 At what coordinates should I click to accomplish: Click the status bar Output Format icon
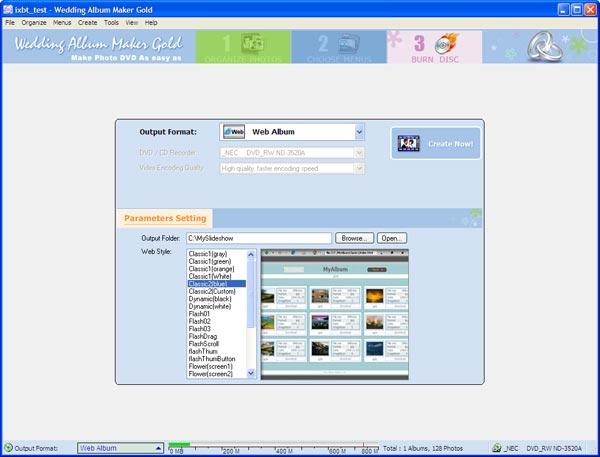[x=8, y=448]
